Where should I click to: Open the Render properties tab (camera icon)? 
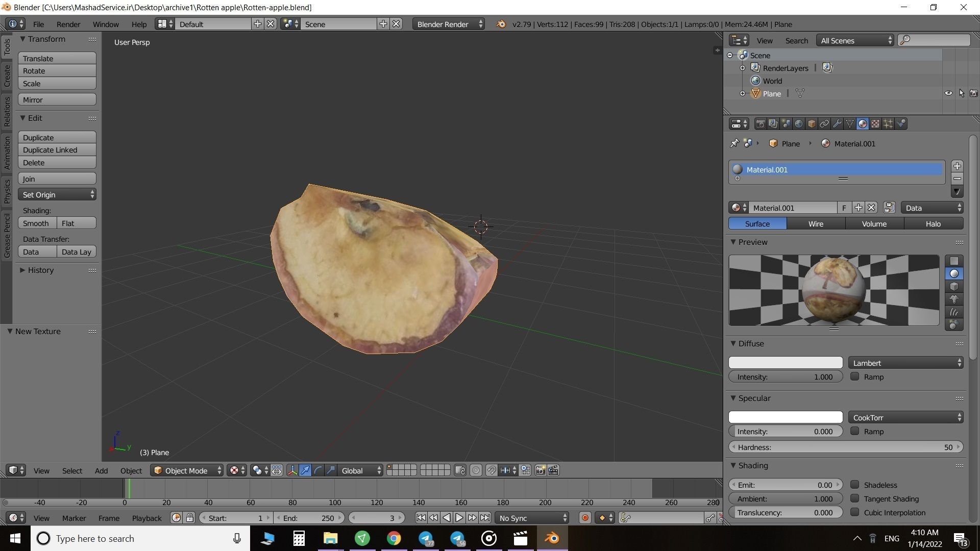[x=761, y=124]
